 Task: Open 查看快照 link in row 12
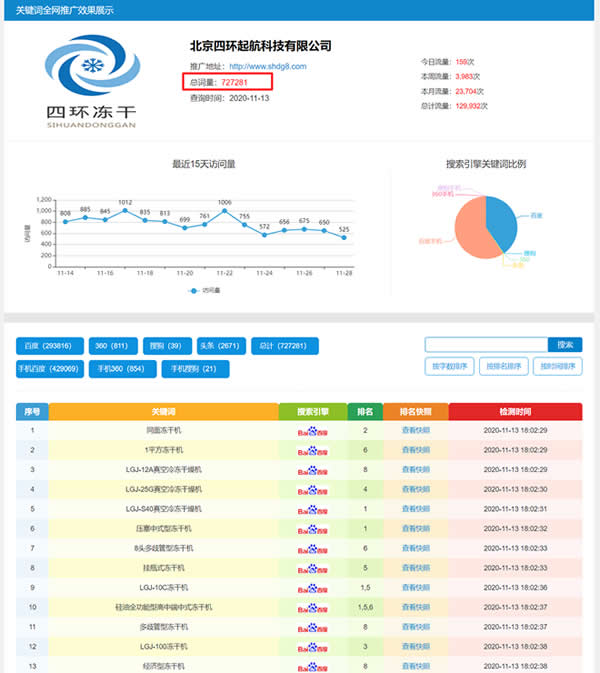coord(416,646)
